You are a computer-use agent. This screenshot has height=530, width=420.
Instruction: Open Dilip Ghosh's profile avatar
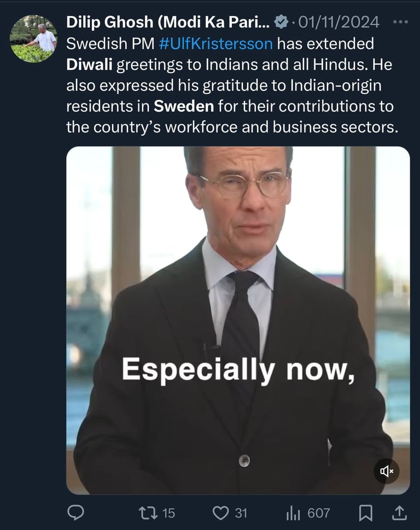click(x=33, y=39)
